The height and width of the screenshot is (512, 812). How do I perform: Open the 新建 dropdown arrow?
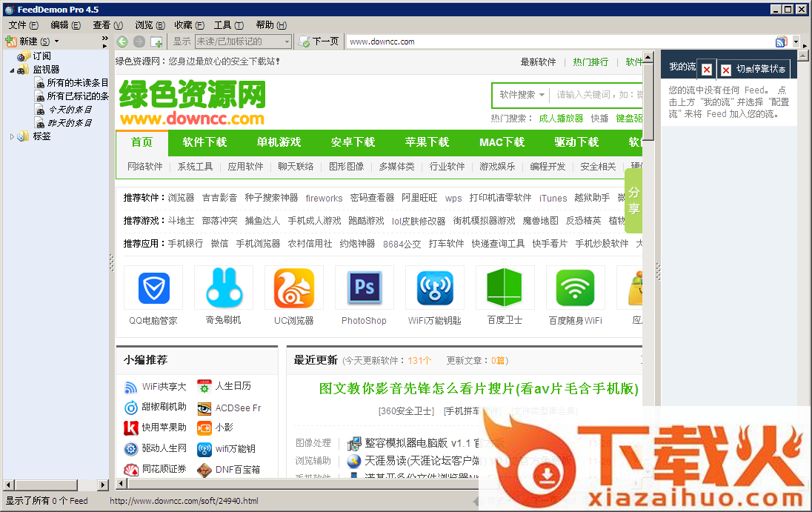pyautogui.click(x=56, y=41)
